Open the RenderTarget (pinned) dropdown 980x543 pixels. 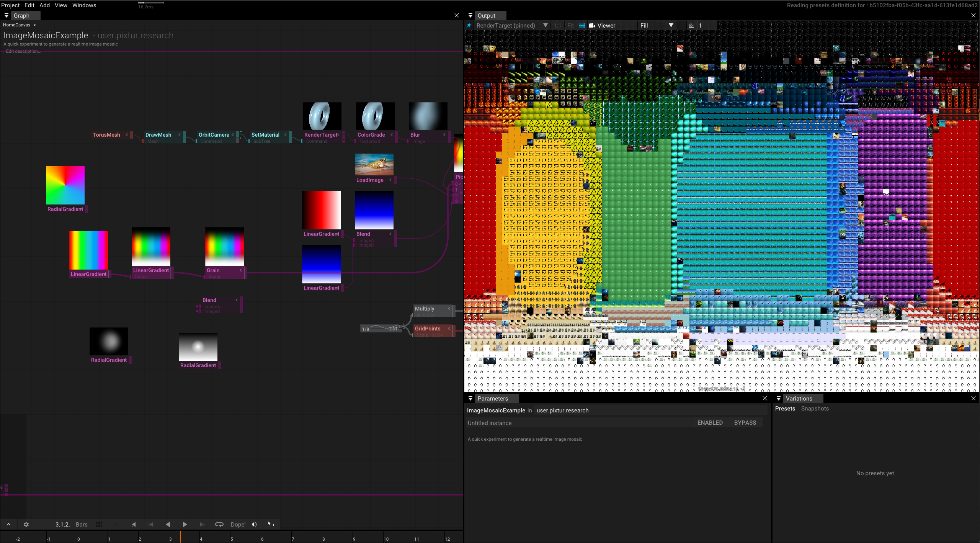tap(511, 25)
